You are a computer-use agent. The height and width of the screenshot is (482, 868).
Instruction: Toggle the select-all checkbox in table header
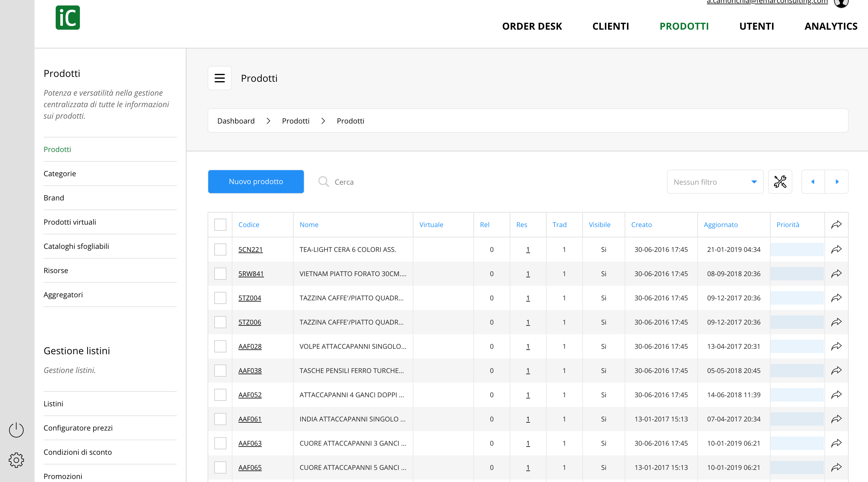(x=220, y=224)
